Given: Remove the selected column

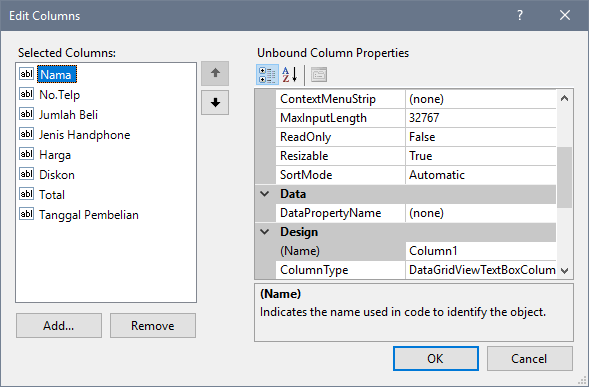Looking at the screenshot, I should [153, 325].
